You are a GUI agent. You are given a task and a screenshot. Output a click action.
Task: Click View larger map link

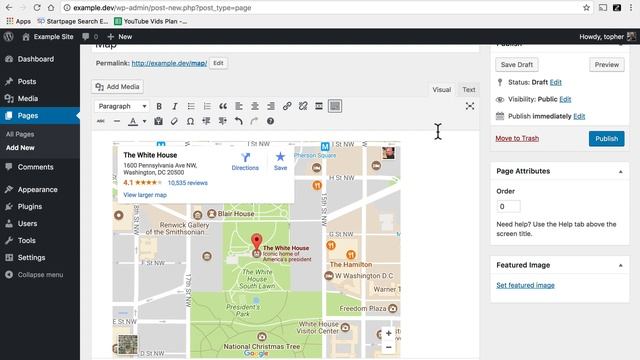click(x=145, y=195)
